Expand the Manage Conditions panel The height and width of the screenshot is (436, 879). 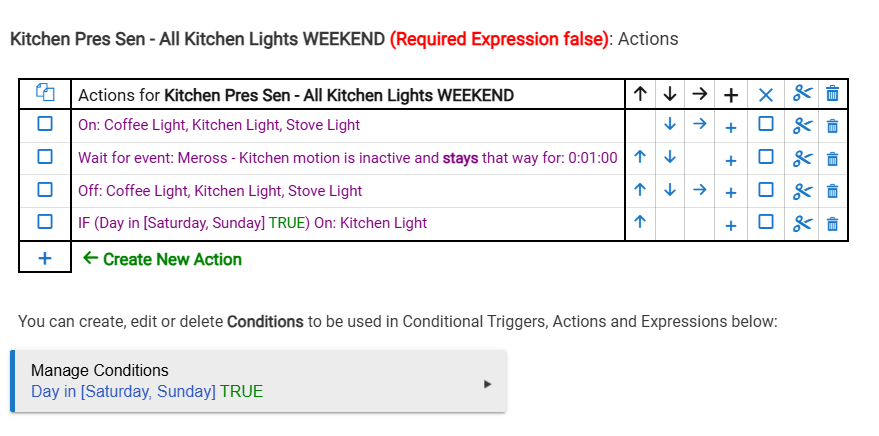258,381
